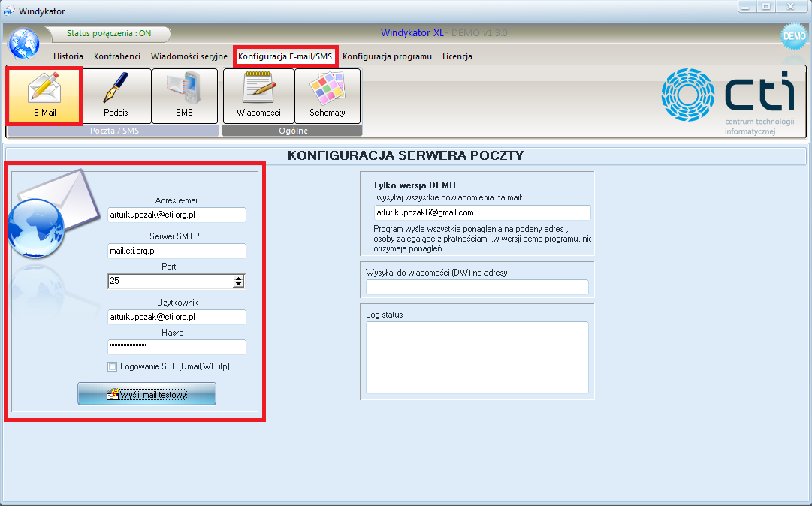This screenshot has height=506, width=812.
Task: Increase the Port value with up arrow
Action: 238,278
